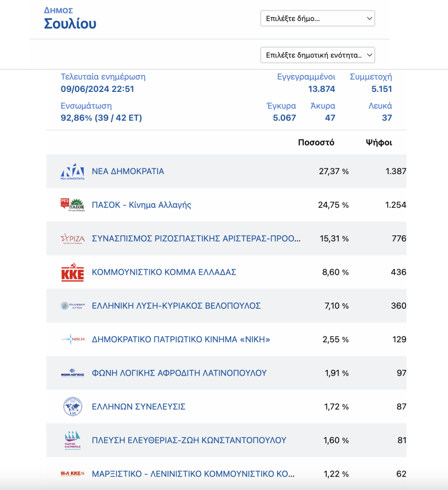The height and width of the screenshot is (490, 448).
Task: Click the Ellinon Synelefsis round emblem
Action: tap(73, 407)
